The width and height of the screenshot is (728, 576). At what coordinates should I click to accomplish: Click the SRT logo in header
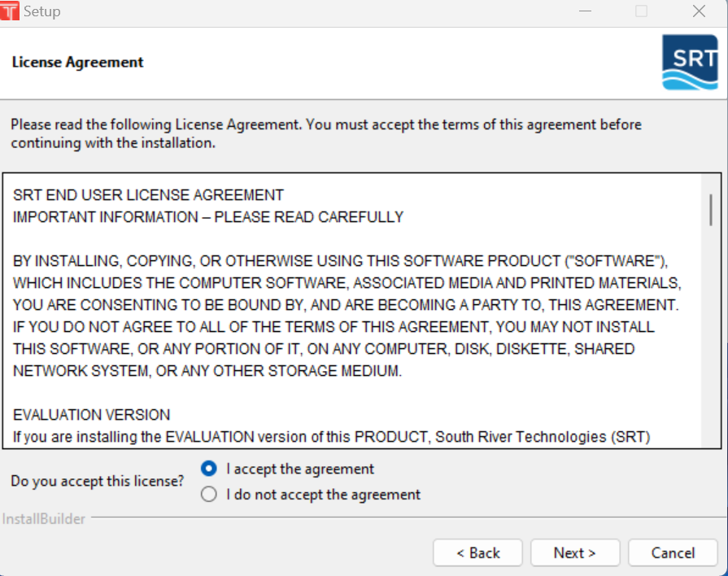click(x=690, y=62)
